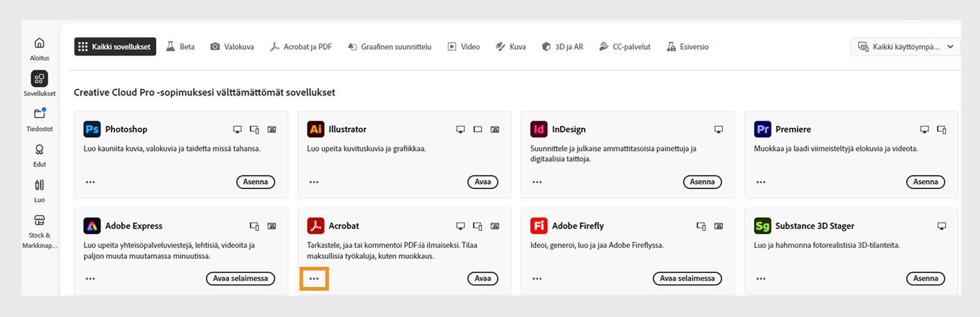Click Avaa button for Illustrator
This screenshot has height=317, width=980.
coord(483,182)
